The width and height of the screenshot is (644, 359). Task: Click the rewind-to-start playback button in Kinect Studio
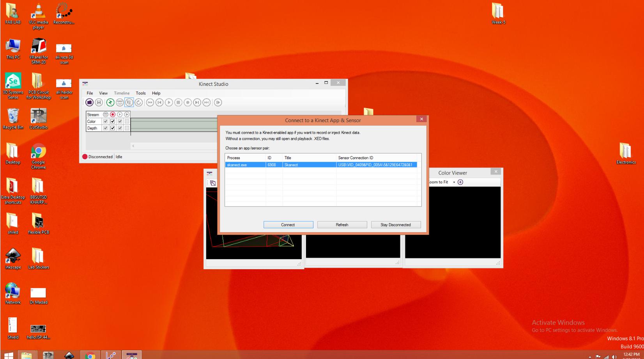point(150,102)
